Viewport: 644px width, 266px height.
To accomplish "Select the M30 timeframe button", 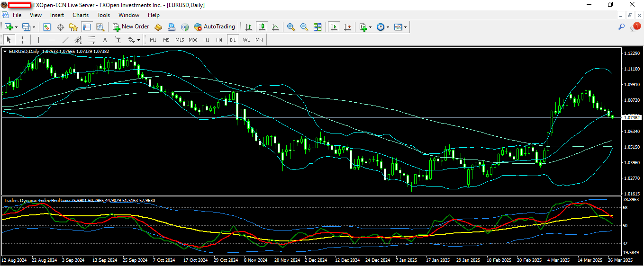I will pos(193,40).
